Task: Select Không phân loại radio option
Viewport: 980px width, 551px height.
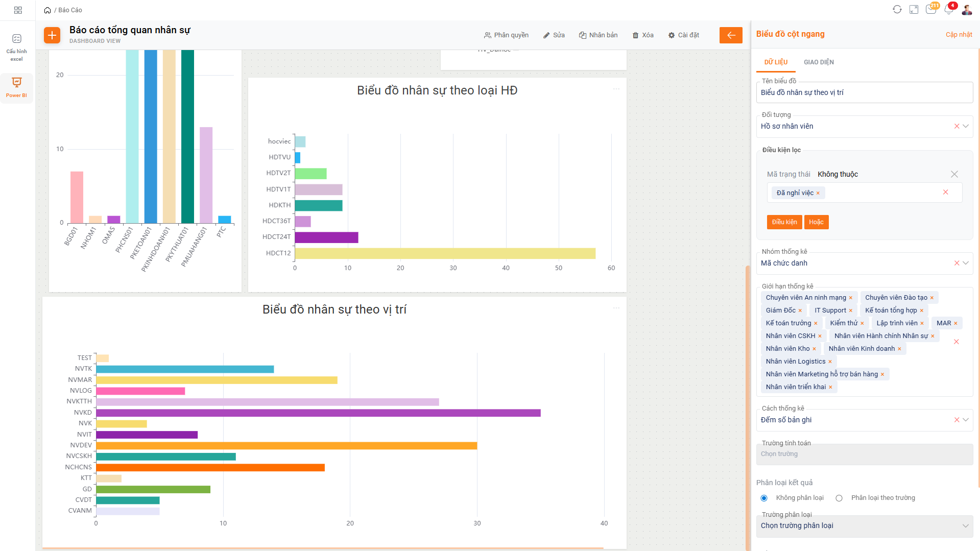Action: pyautogui.click(x=764, y=498)
